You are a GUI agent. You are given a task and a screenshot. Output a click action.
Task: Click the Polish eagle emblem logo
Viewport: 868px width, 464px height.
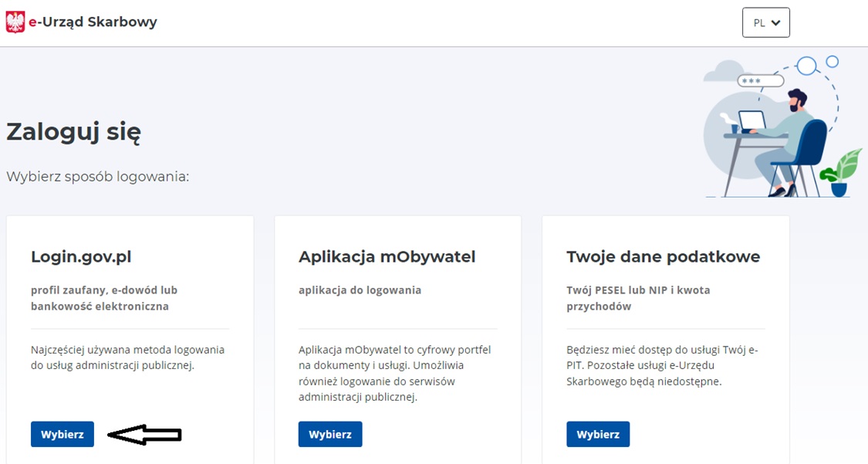tap(15, 22)
